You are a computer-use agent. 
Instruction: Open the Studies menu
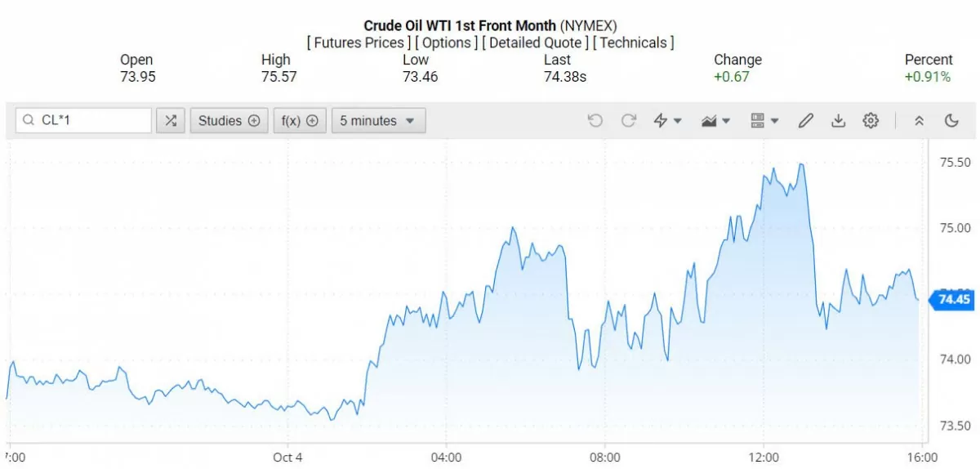(x=229, y=121)
